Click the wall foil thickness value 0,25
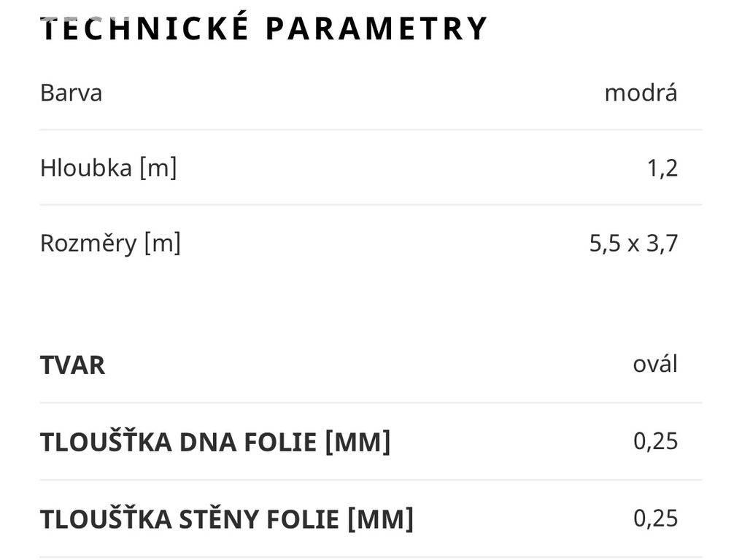 pyautogui.click(x=655, y=518)
